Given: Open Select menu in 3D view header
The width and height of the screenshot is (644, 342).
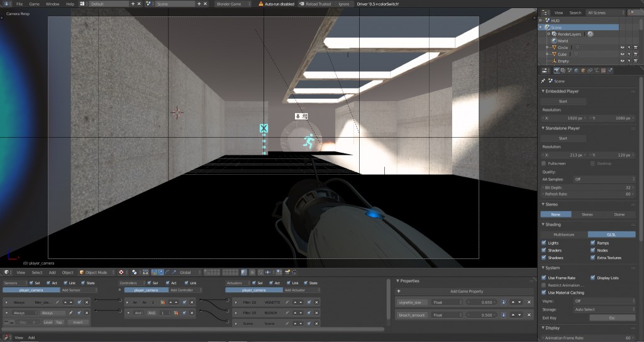Looking at the screenshot, I should point(37,272).
